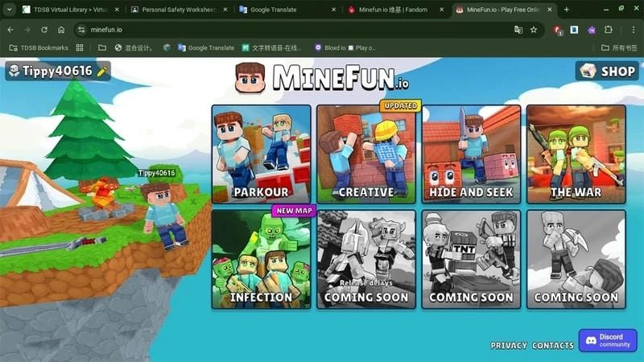Viewport: 644px width, 362px height.
Task: Click the cube icon on the Shop button
Action: [588, 71]
